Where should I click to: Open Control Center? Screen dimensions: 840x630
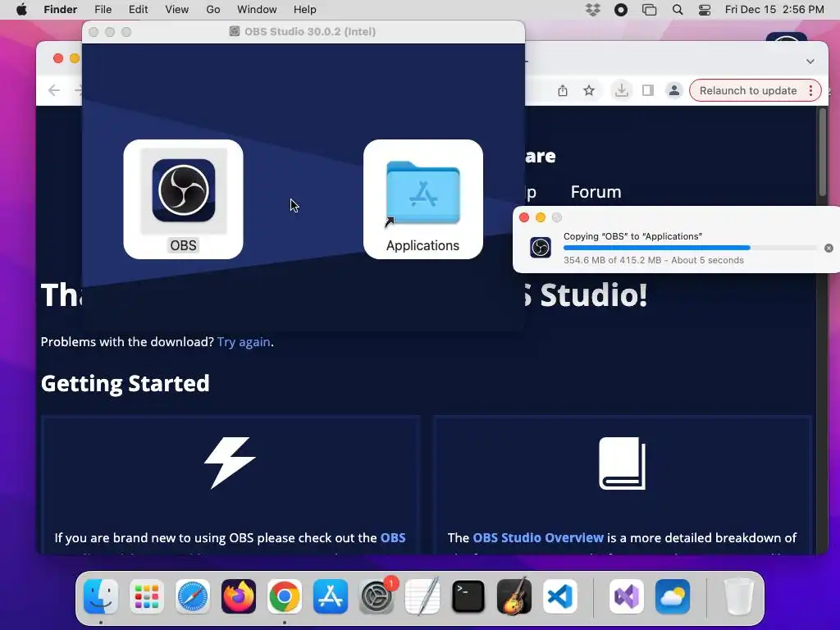(705, 10)
